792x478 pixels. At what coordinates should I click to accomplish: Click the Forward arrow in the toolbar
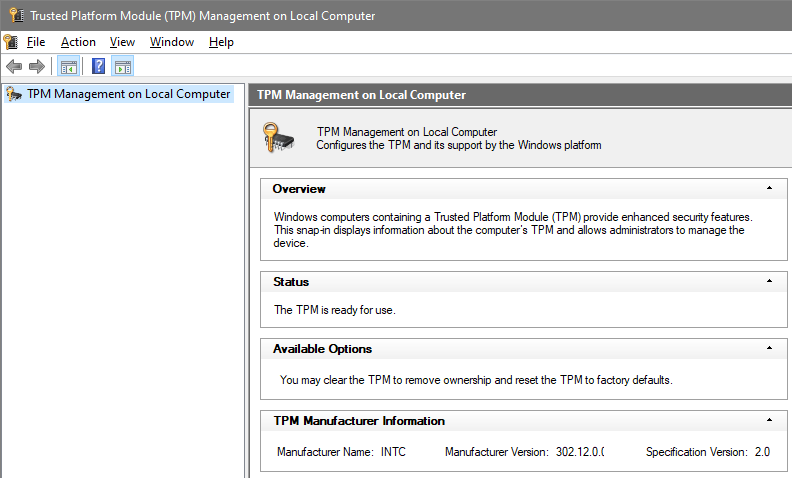click(x=37, y=67)
